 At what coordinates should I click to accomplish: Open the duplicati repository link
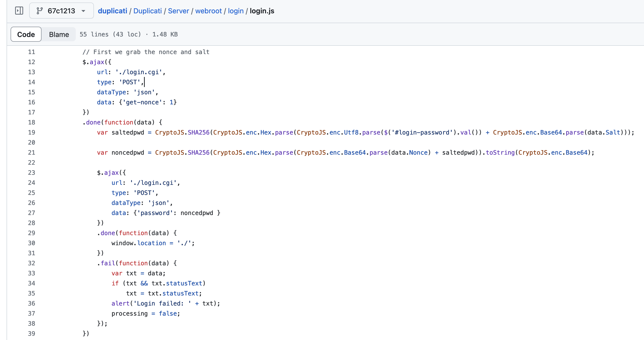[112, 11]
